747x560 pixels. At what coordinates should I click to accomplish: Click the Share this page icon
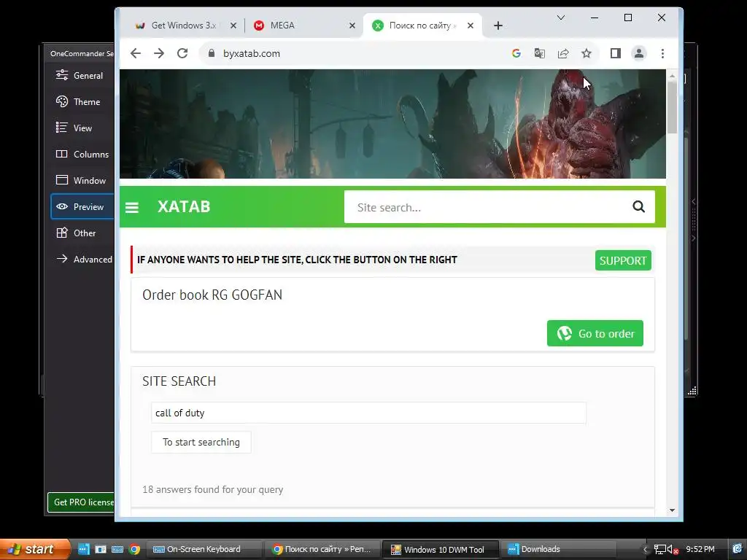563,53
